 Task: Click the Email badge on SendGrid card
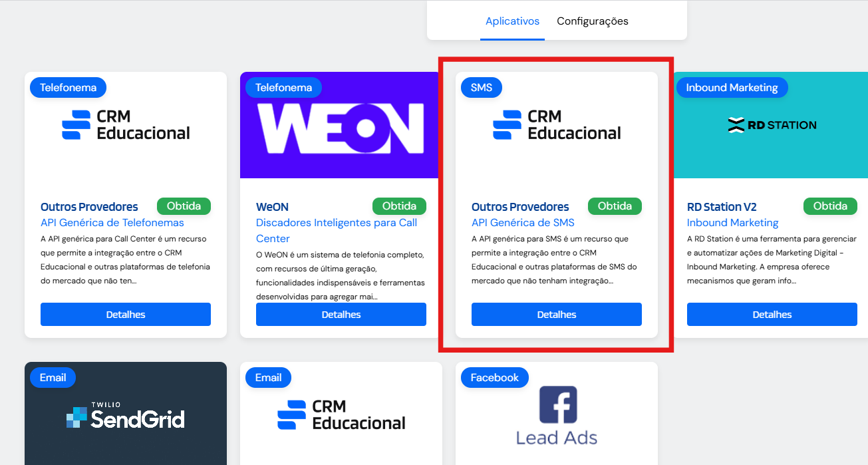click(x=53, y=377)
